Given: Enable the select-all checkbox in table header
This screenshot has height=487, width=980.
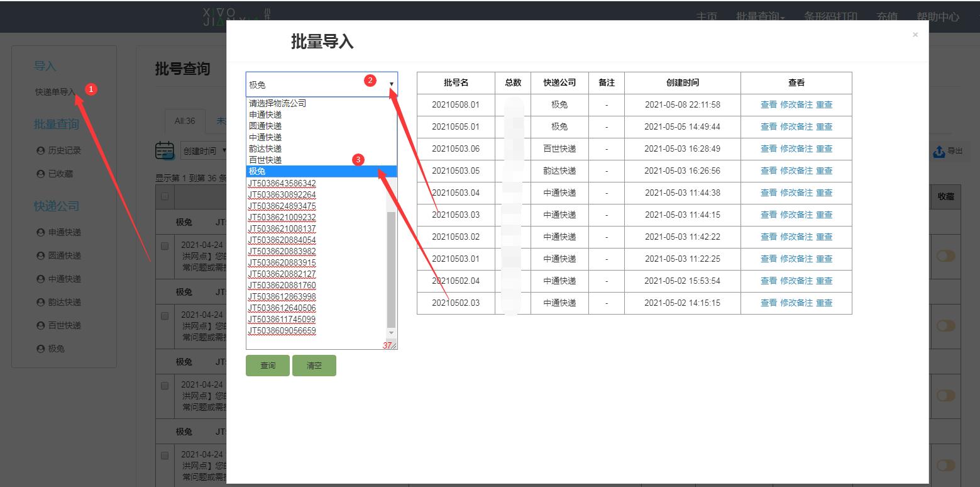Looking at the screenshot, I should pos(164,196).
